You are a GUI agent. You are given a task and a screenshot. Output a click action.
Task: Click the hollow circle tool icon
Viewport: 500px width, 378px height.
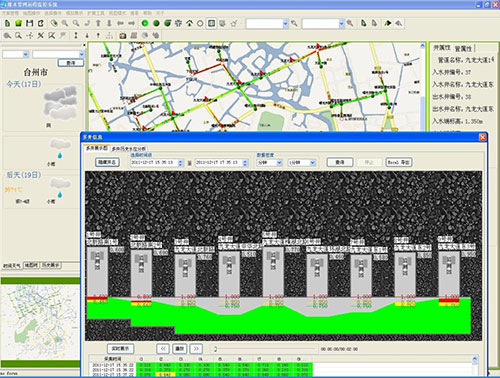tap(200, 23)
